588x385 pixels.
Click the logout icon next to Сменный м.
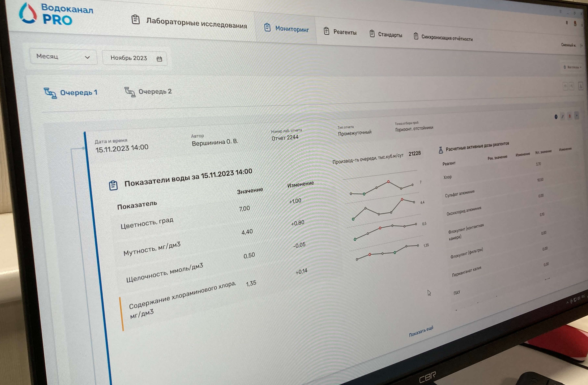click(x=581, y=46)
